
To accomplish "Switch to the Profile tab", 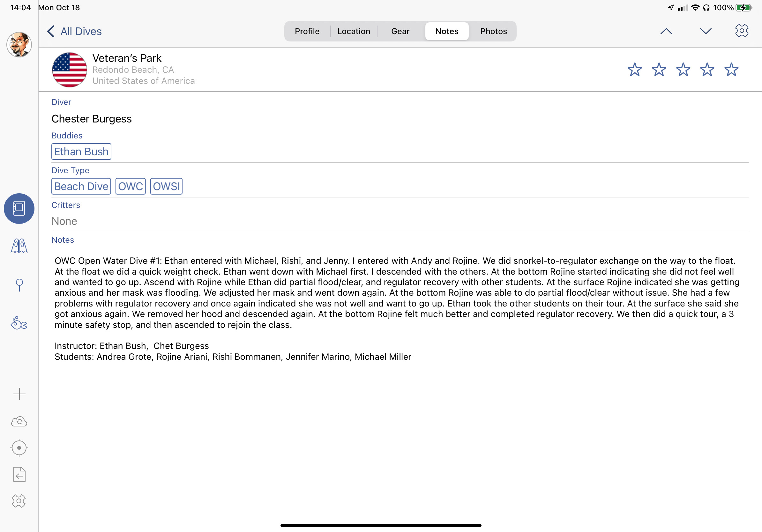I will tap(307, 31).
